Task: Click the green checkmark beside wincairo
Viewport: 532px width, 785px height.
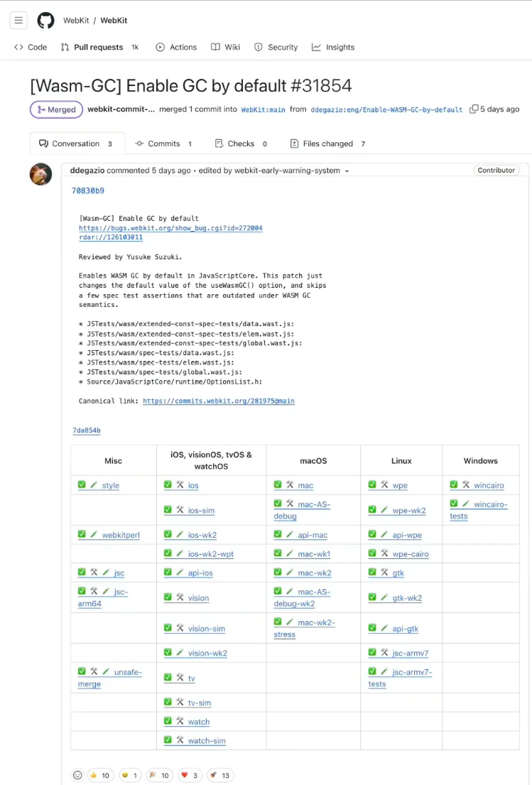Action: click(453, 484)
